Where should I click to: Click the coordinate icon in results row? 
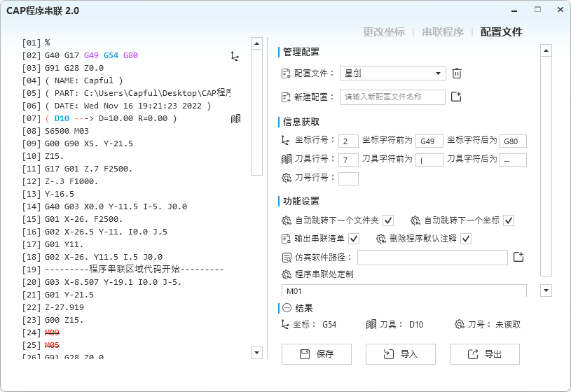pos(285,325)
